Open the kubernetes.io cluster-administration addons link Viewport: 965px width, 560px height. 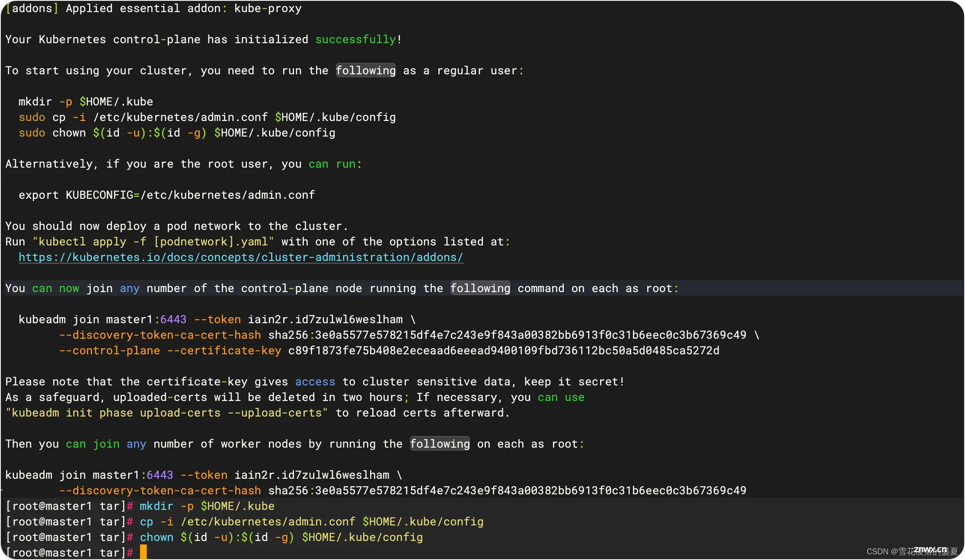pos(241,257)
